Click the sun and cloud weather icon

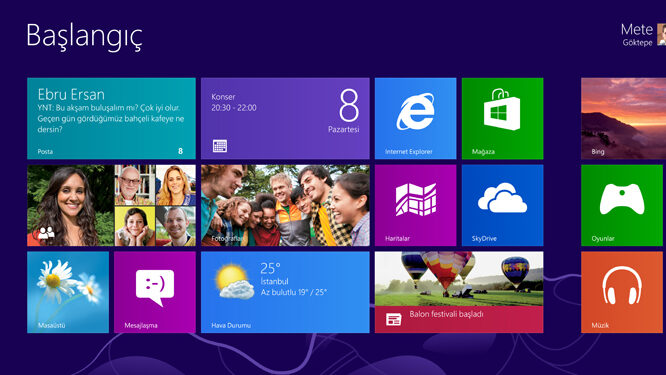coord(234,282)
